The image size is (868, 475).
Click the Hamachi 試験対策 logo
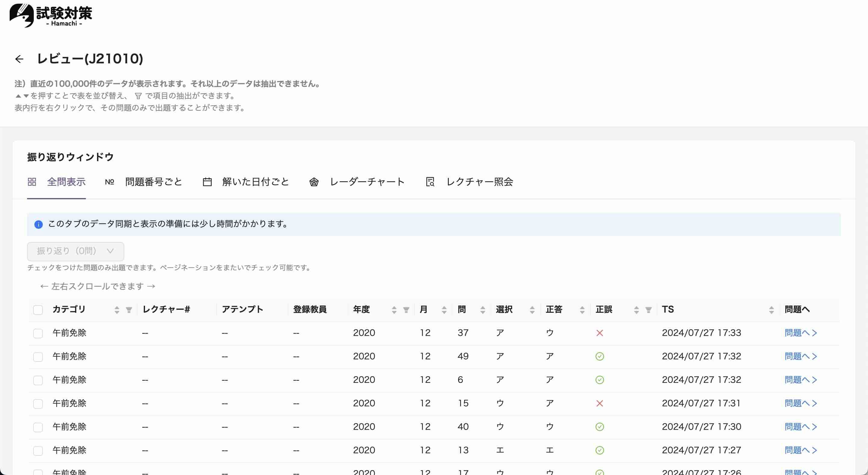[x=51, y=15]
